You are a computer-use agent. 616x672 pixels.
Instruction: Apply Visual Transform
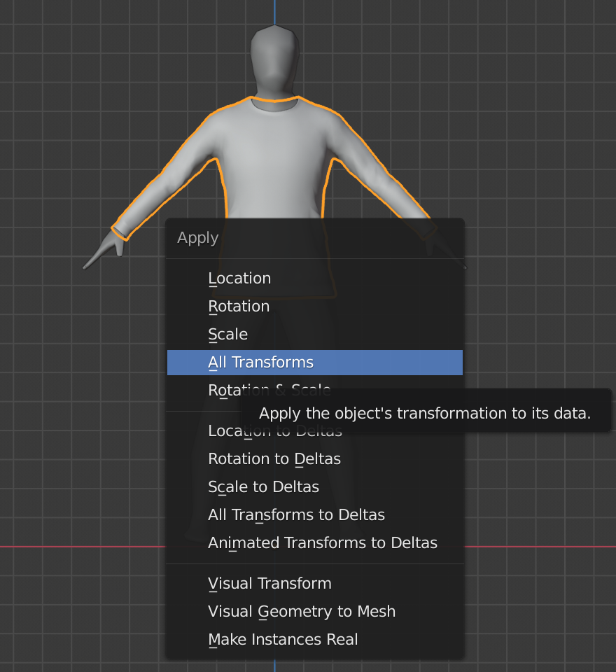pyautogui.click(x=269, y=584)
